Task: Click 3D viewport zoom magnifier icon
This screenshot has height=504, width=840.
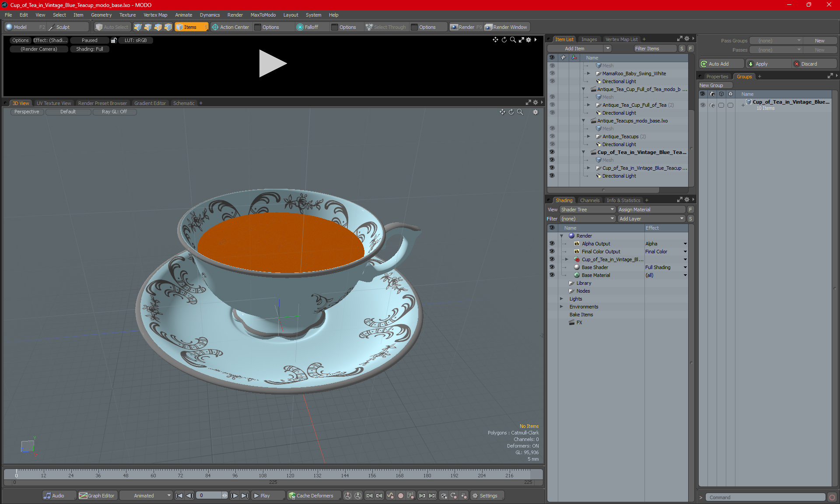Action: tap(520, 112)
